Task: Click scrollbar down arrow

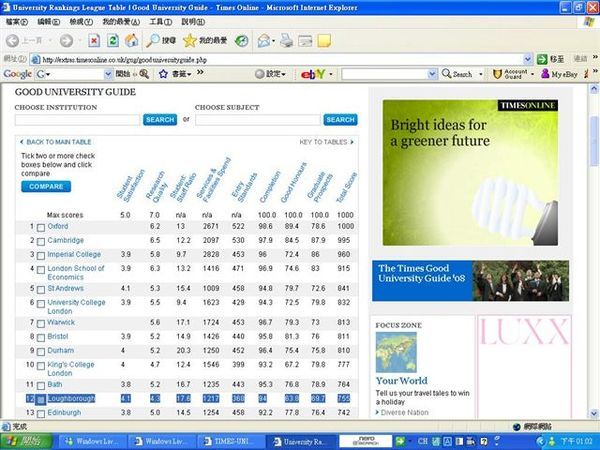Action: 594,413
